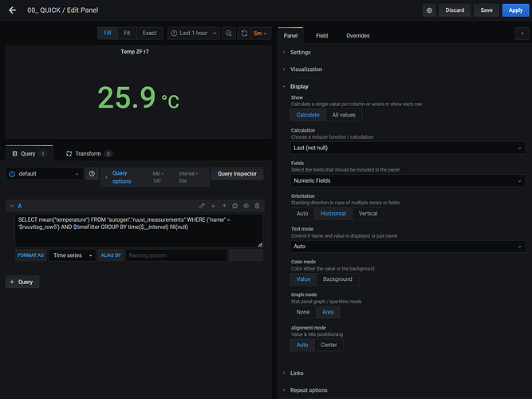The height and width of the screenshot is (399, 532).
Task: Expand the Links section
Action: (x=297, y=373)
